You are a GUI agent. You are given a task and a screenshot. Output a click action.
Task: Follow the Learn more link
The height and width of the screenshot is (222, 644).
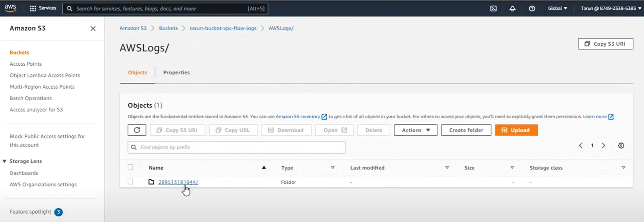click(x=595, y=117)
